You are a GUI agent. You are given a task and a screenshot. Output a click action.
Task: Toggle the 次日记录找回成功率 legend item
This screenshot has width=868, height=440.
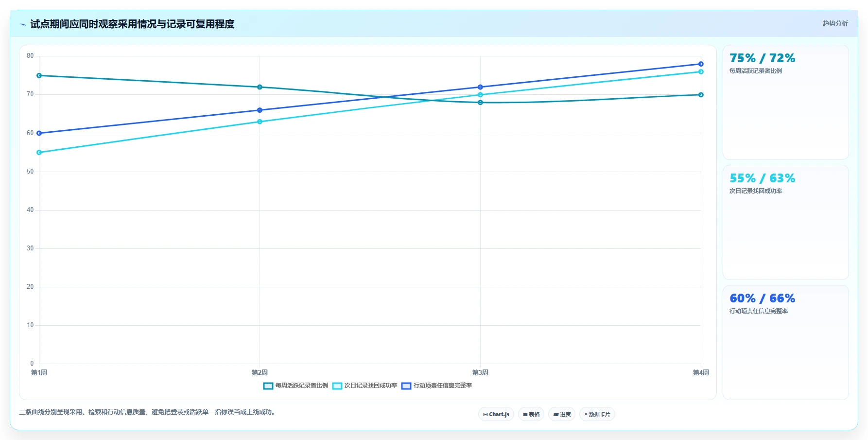(x=365, y=386)
